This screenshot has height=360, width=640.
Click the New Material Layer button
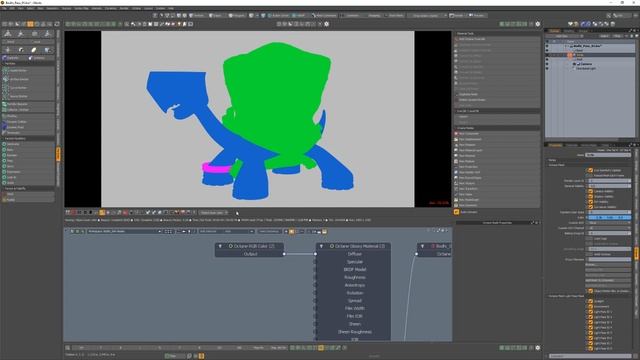(497, 150)
